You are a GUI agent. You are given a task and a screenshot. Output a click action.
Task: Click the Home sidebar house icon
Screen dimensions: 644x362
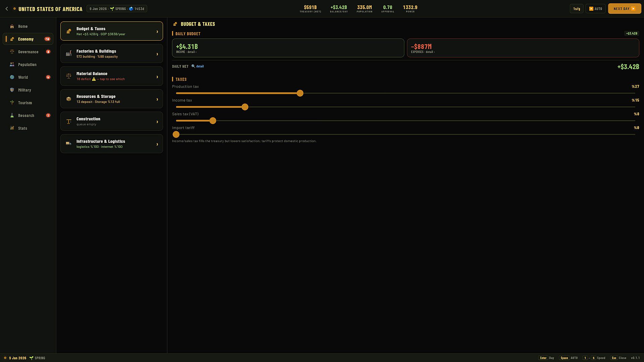pos(12,26)
